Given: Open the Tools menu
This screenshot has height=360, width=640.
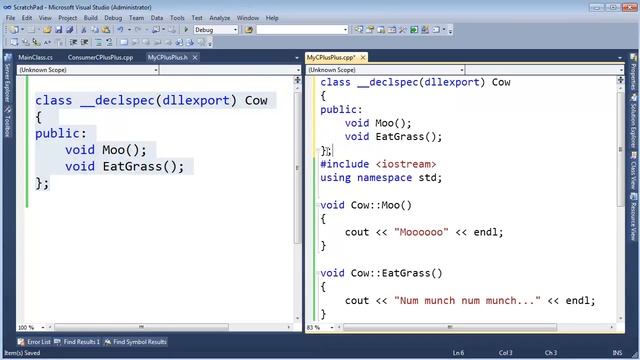Looking at the screenshot, I should coord(177,18).
